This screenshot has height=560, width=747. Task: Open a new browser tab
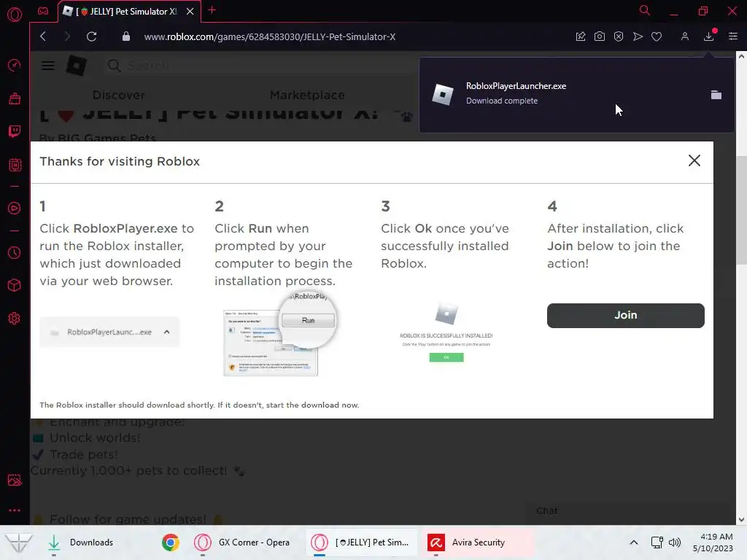212,10
